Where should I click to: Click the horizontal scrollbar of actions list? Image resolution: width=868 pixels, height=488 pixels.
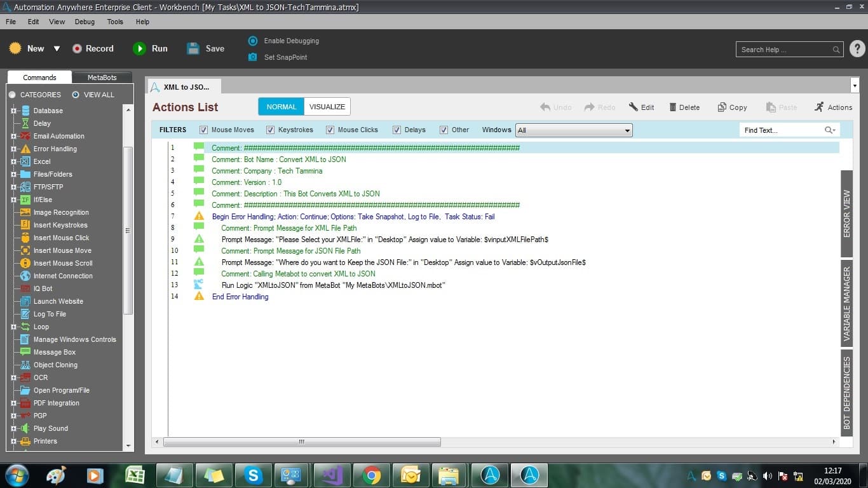302,442
